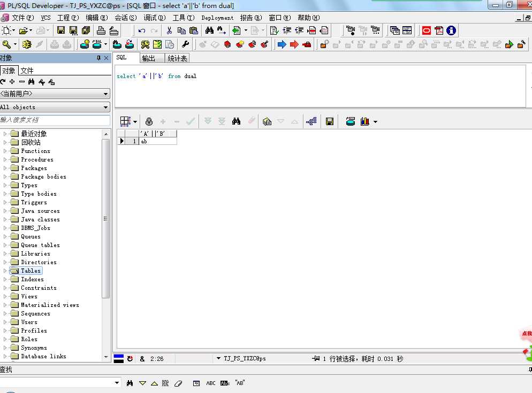Select the Triggers folder
The height and width of the screenshot is (393, 532).
tap(34, 202)
